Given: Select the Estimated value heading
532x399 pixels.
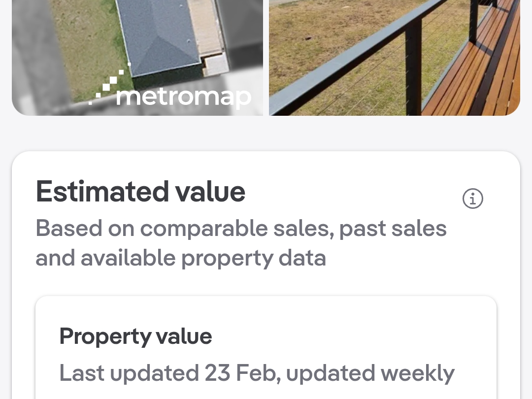Looking at the screenshot, I should point(140,192).
